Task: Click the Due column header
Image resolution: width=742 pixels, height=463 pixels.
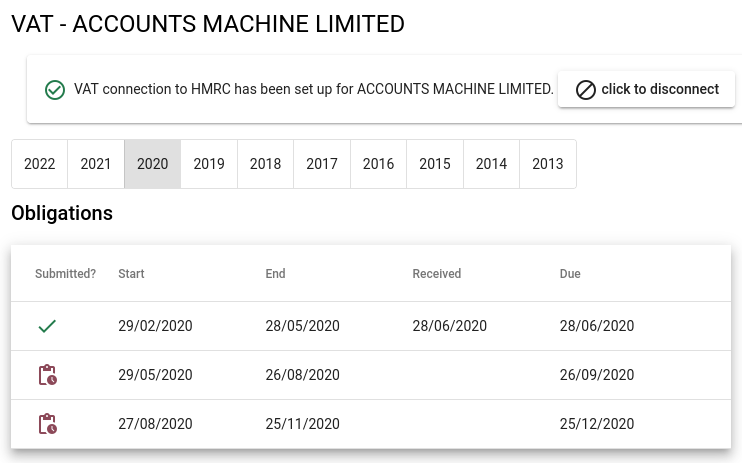Action: click(x=570, y=274)
